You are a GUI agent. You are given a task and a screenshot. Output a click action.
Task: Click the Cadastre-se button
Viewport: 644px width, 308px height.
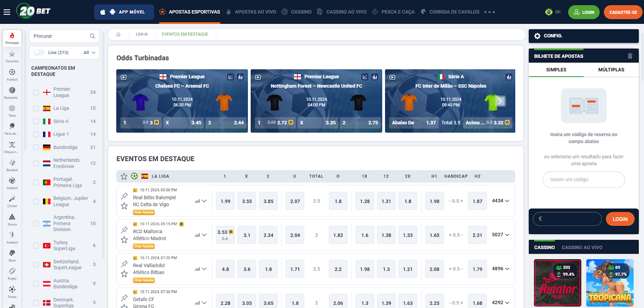tap(623, 12)
